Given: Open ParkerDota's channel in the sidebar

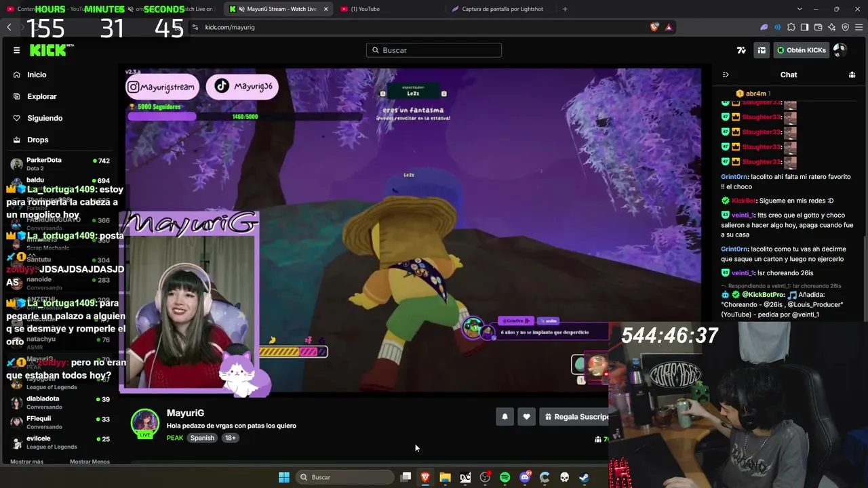Looking at the screenshot, I should pyautogui.click(x=60, y=164).
